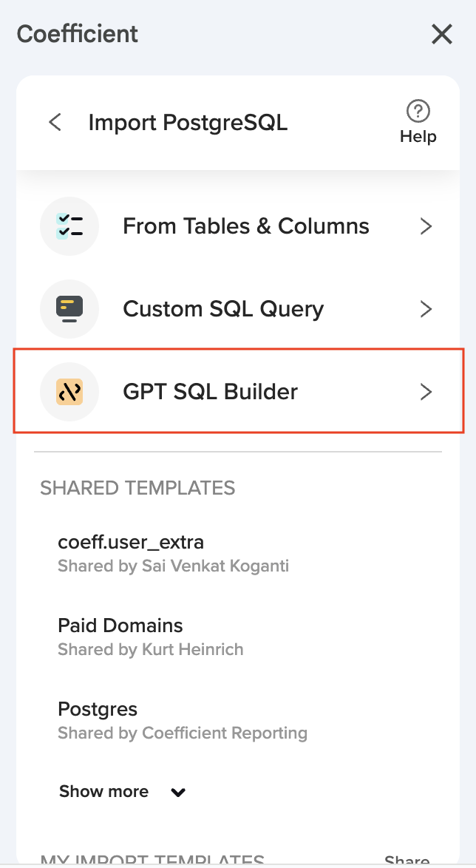Expand the Show more templates arrow
This screenshot has width=476, height=868.
[x=177, y=793]
